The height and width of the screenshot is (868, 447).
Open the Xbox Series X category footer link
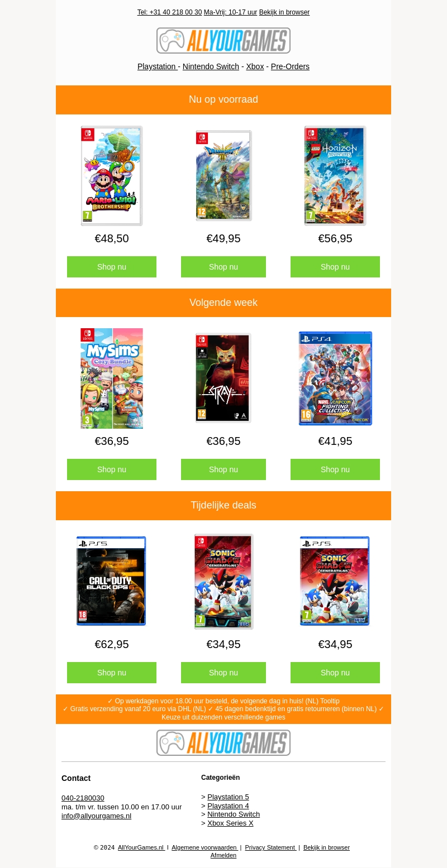tap(230, 823)
